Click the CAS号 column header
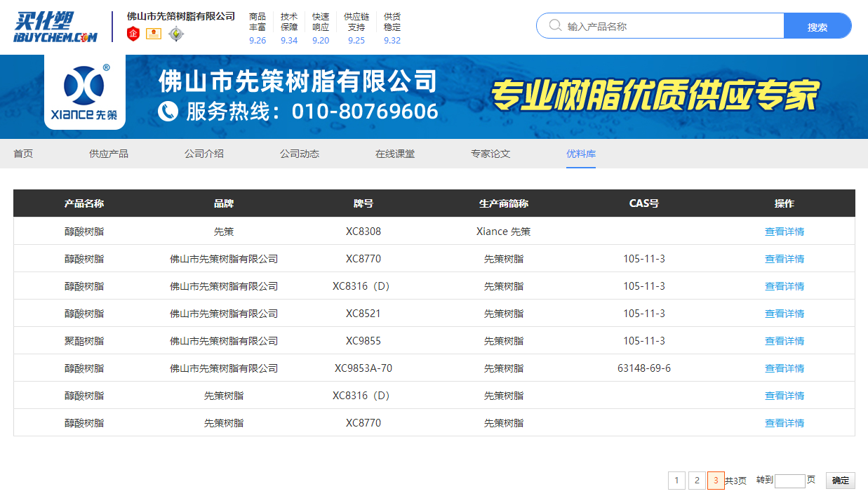This screenshot has width=868, height=496. (644, 203)
